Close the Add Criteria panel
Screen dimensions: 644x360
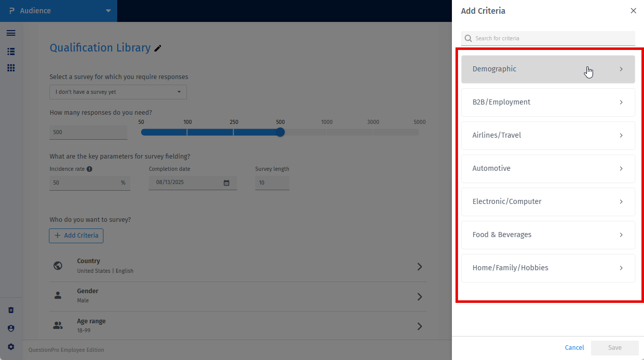pos(633,11)
